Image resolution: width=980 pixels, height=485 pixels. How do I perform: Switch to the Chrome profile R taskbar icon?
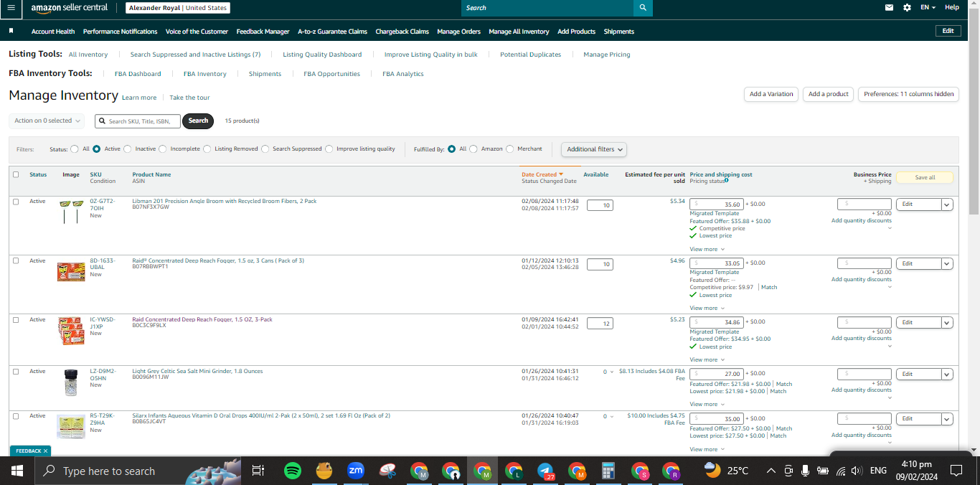point(671,471)
